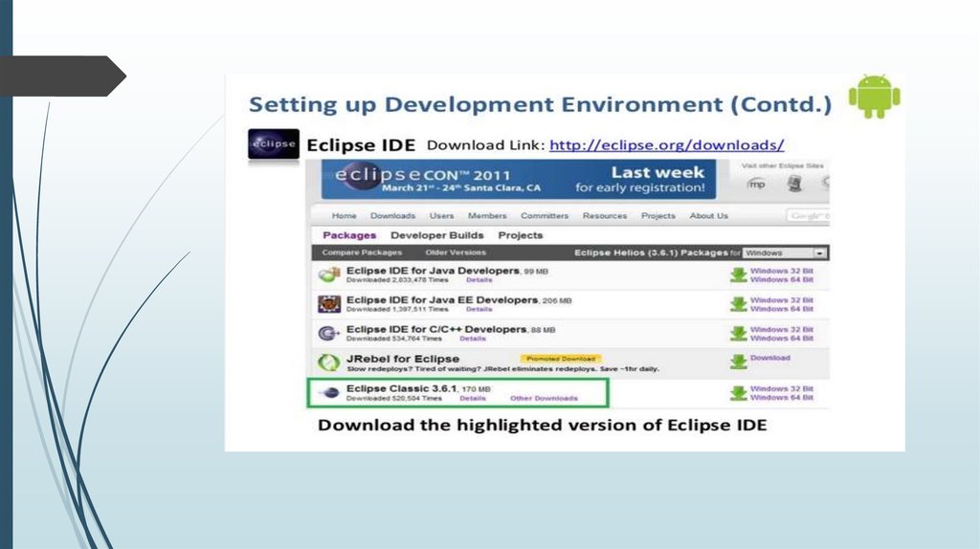The width and height of the screenshot is (980, 549).
Task: Click the JRebel for Eclipse icon
Action: [329, 362]
